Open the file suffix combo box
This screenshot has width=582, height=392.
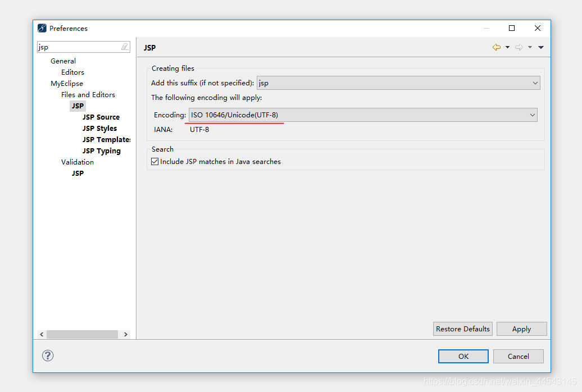coord(398,83)
